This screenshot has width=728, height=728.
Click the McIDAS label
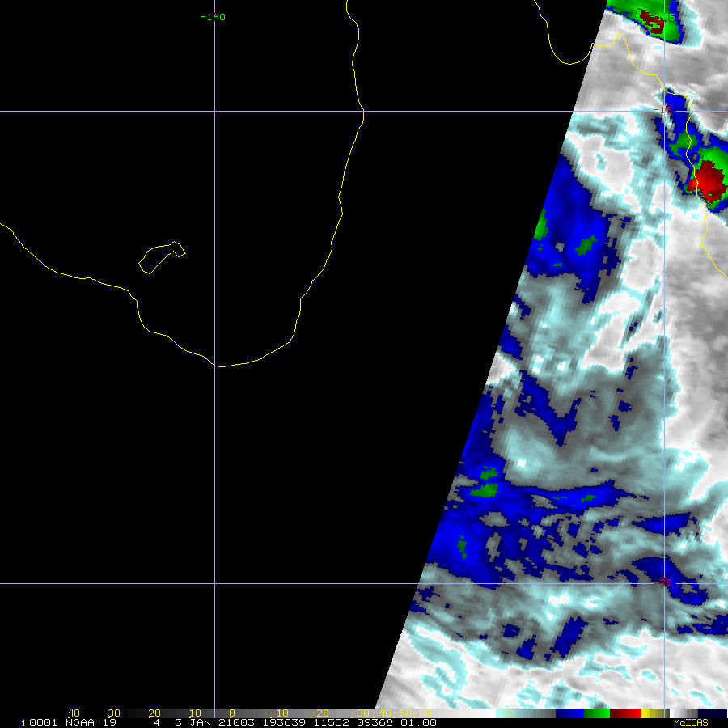tap(691, 722)
